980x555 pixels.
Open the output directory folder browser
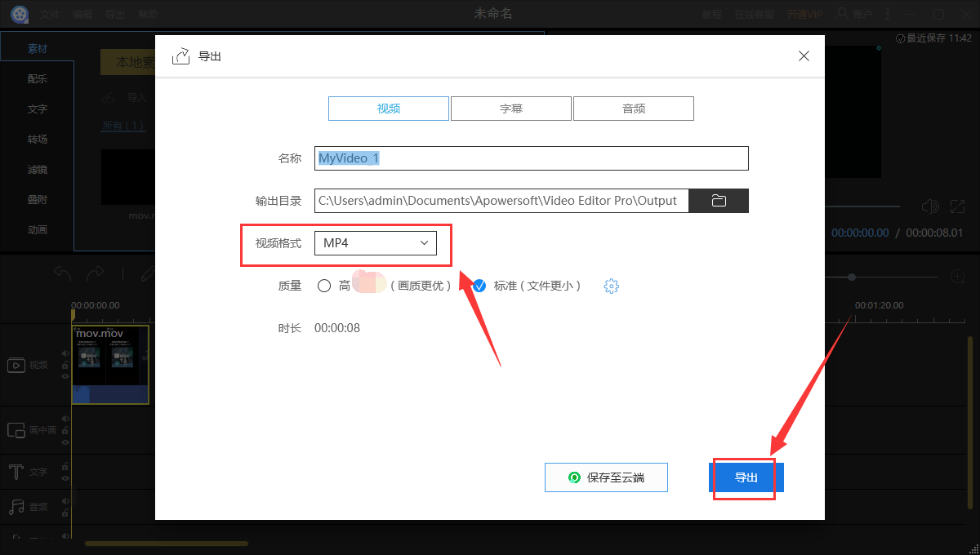718,200
